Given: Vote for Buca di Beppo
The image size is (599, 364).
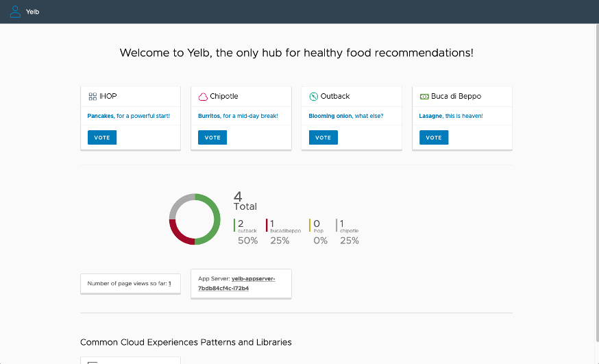Looking at the screenshot, I should pyautogui.click(x=434, y=138).
